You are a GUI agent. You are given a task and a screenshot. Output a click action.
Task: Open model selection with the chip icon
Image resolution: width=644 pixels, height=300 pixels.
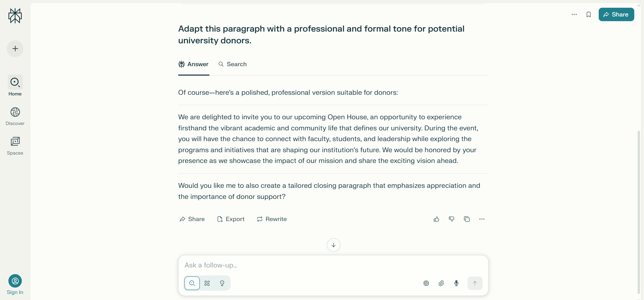[x=426, y=283]
